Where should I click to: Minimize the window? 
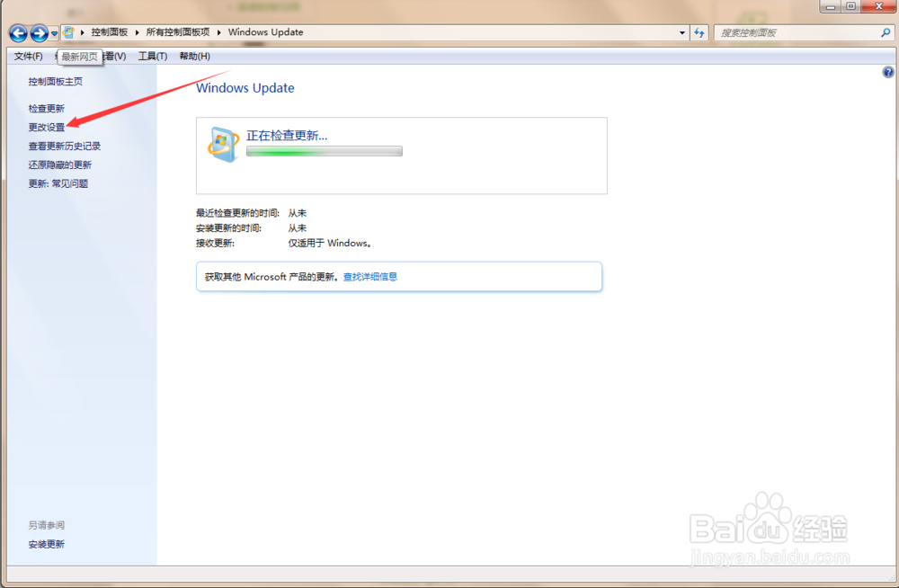830,6
